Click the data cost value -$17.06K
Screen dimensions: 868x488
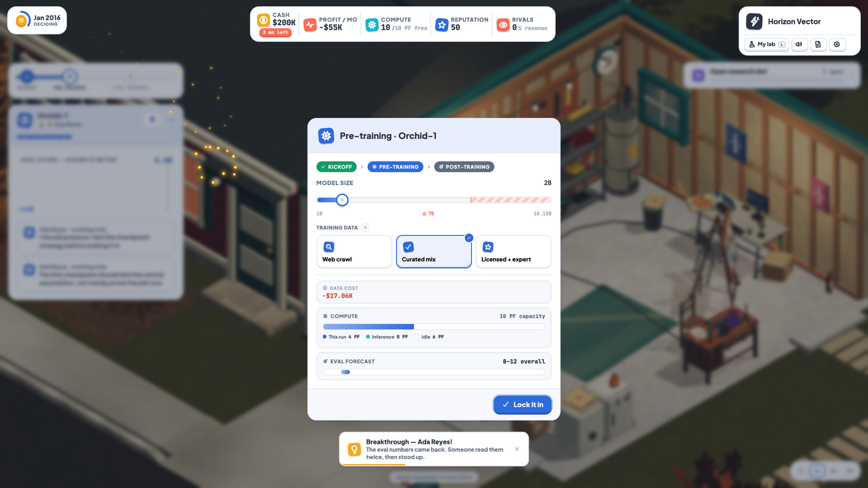337,296
